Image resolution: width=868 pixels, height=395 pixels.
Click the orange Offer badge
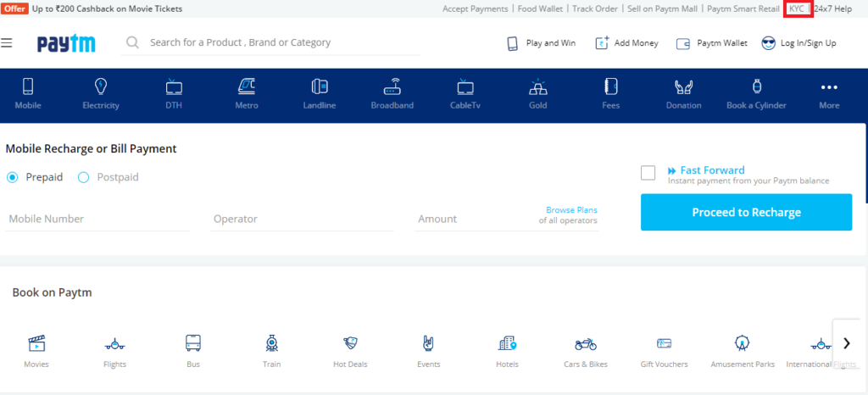tap(15, 8)
